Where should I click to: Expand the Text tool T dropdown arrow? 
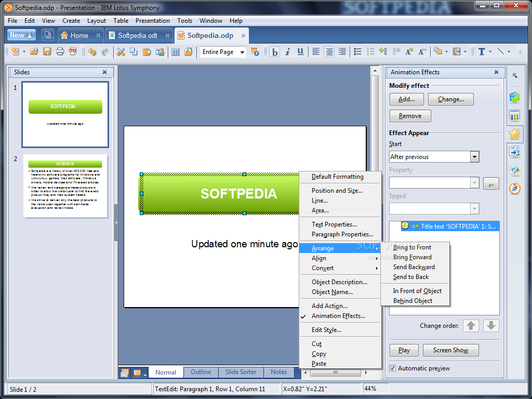tap(490, 52)
